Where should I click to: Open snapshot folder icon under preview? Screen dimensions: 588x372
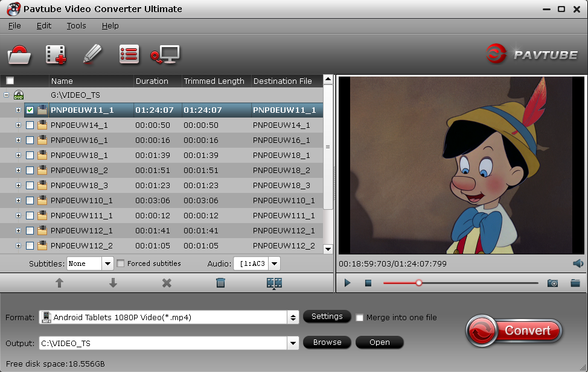click(575, 283)
